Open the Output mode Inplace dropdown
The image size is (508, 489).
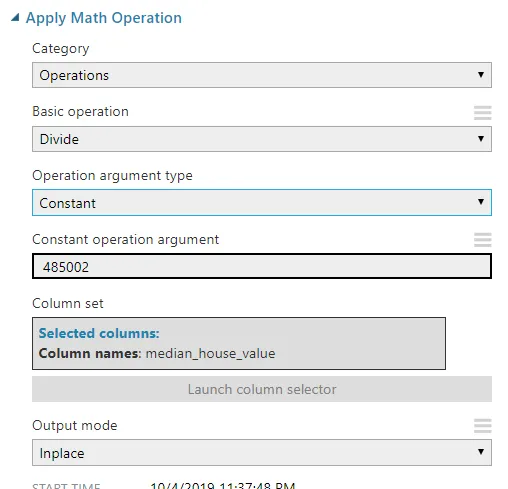(262, 453)
